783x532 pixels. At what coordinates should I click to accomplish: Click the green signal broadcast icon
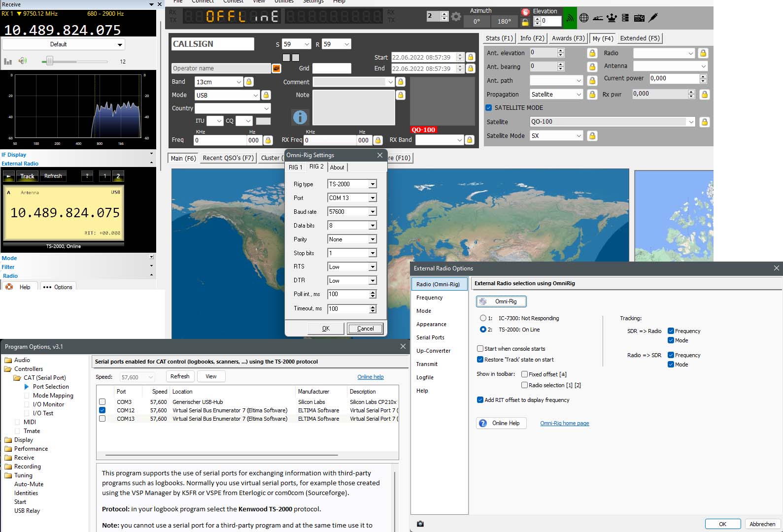tap(570, 18)
